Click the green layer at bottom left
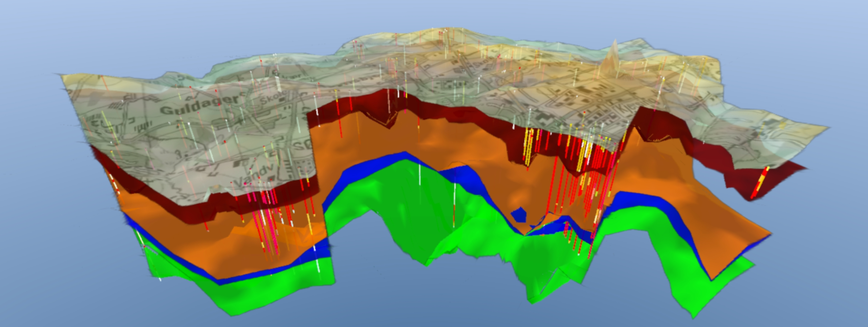This screenshot has width=868, height=327. point(256,293)
